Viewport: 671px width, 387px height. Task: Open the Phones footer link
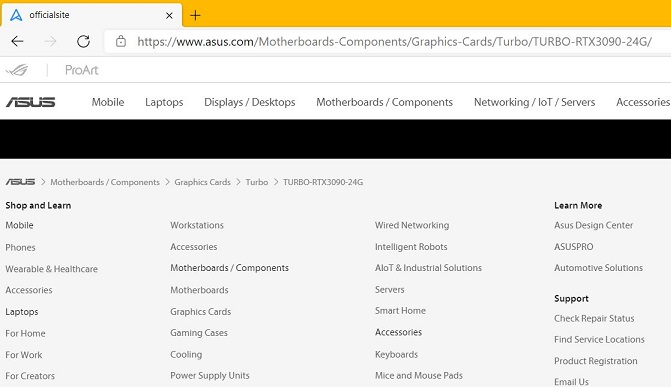[21, 247]
